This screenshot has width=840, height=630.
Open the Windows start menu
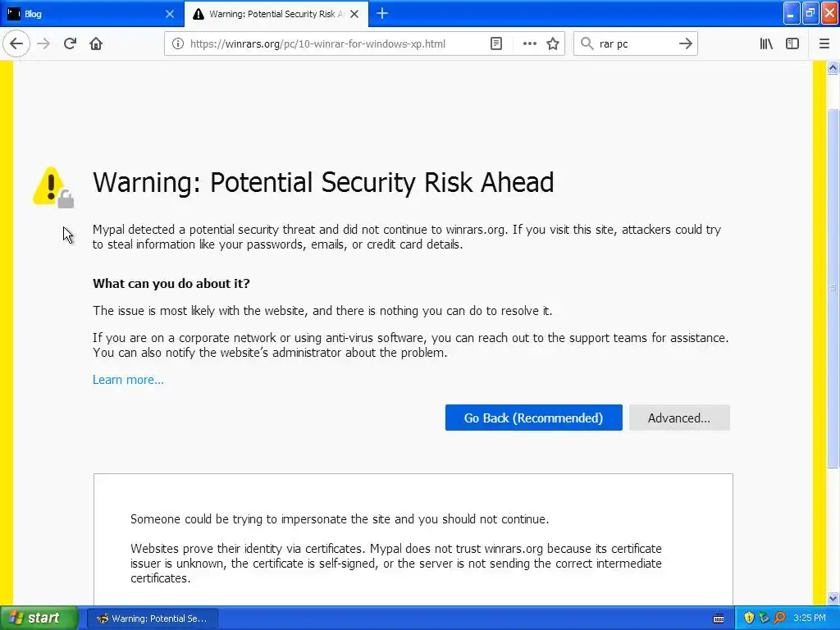(39, 619)
